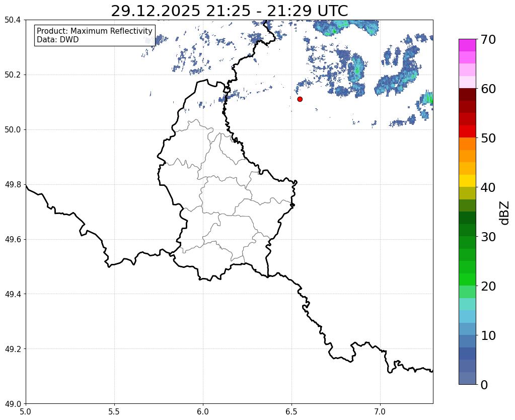Click the 'Data: DWD' legend line
The width and height of the screenshot is (515, 420).
point(58,39)
